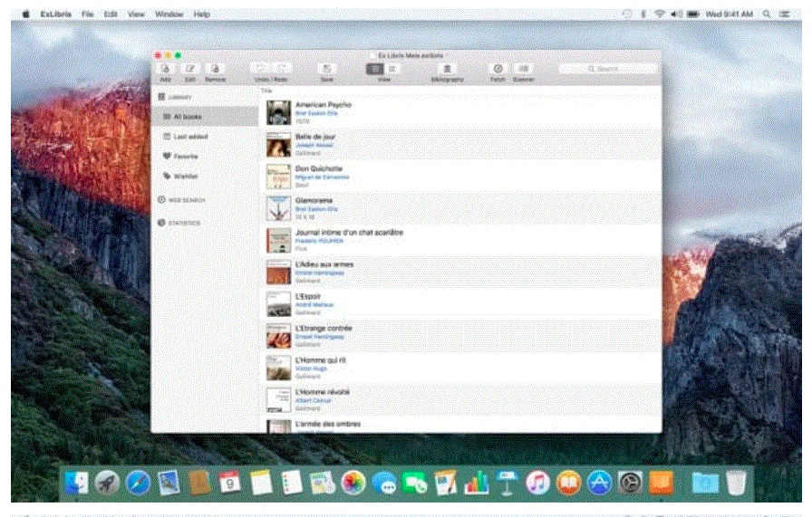Screen dimensions: 812x517
Task: Click the Redo arrow in the toolbar
Action: pyautogui.click(x=282, y=68)
